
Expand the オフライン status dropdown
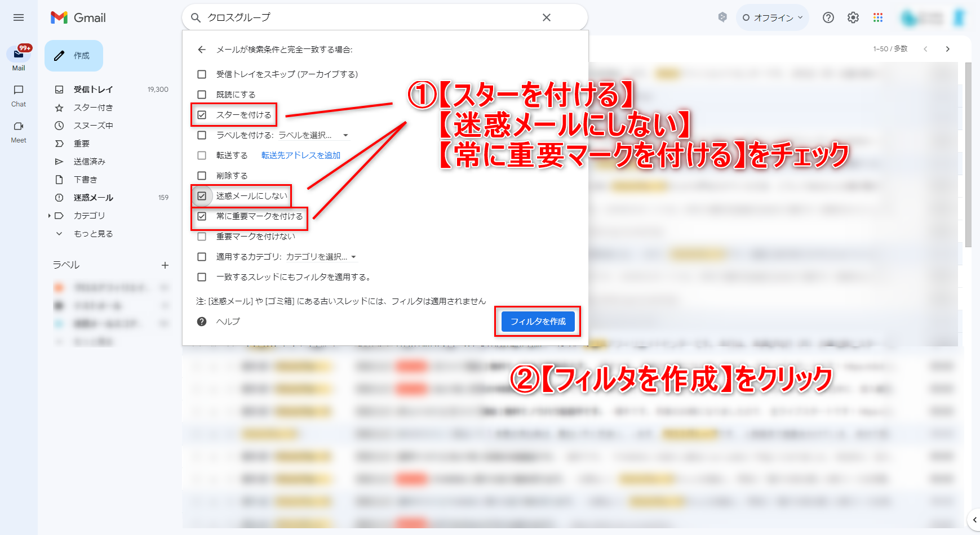point(773,17)
